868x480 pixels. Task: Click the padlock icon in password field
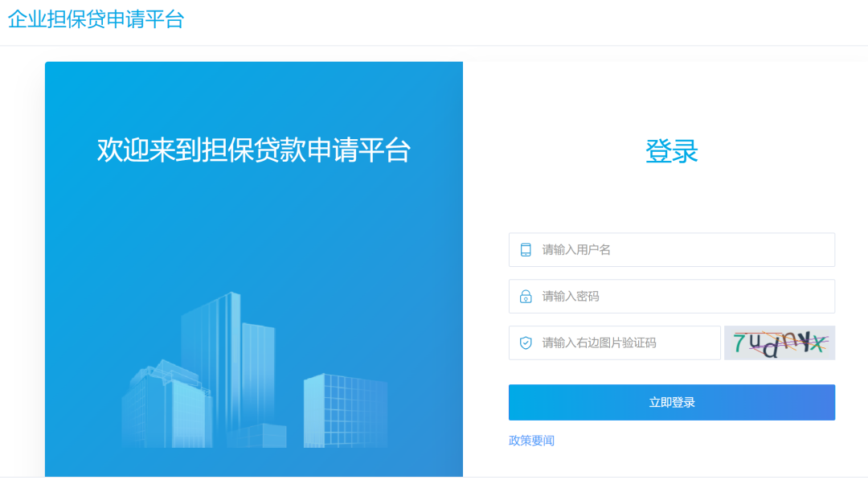(x=526, y=297)
